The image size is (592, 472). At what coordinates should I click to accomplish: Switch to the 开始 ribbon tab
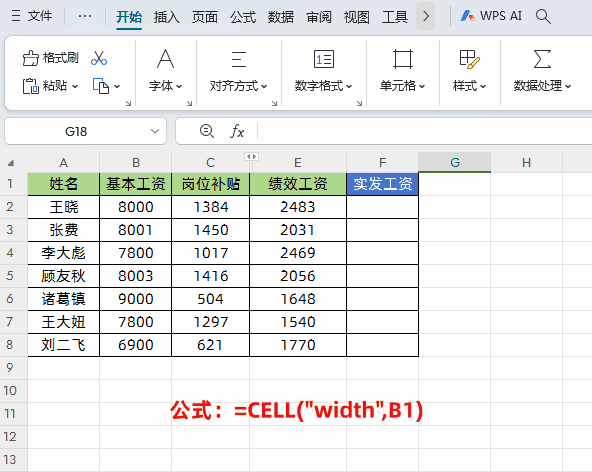point(129,17)
